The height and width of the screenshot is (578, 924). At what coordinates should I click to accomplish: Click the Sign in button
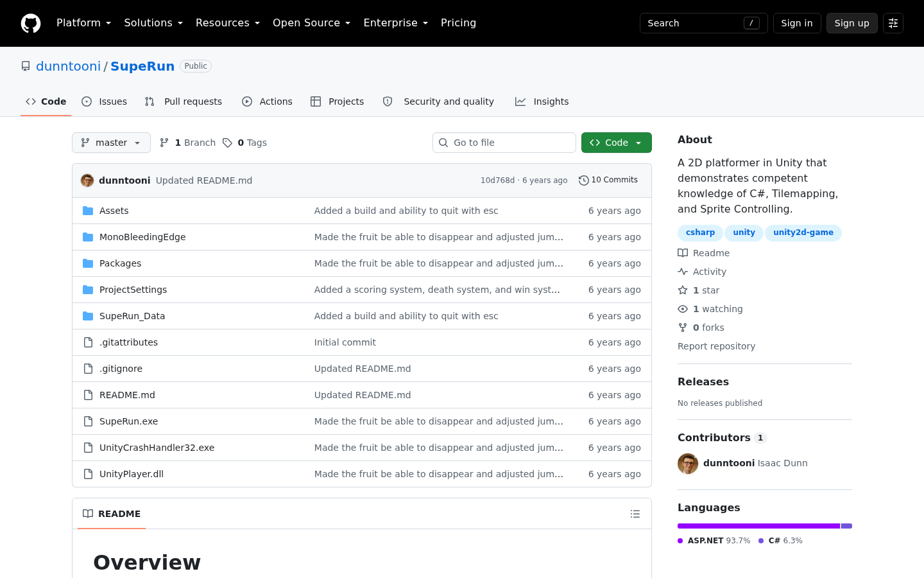click(x=797, y=23)
